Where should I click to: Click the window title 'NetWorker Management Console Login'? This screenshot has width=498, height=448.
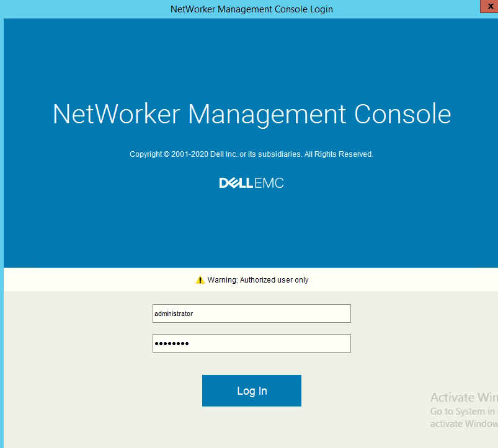(251, 9)
